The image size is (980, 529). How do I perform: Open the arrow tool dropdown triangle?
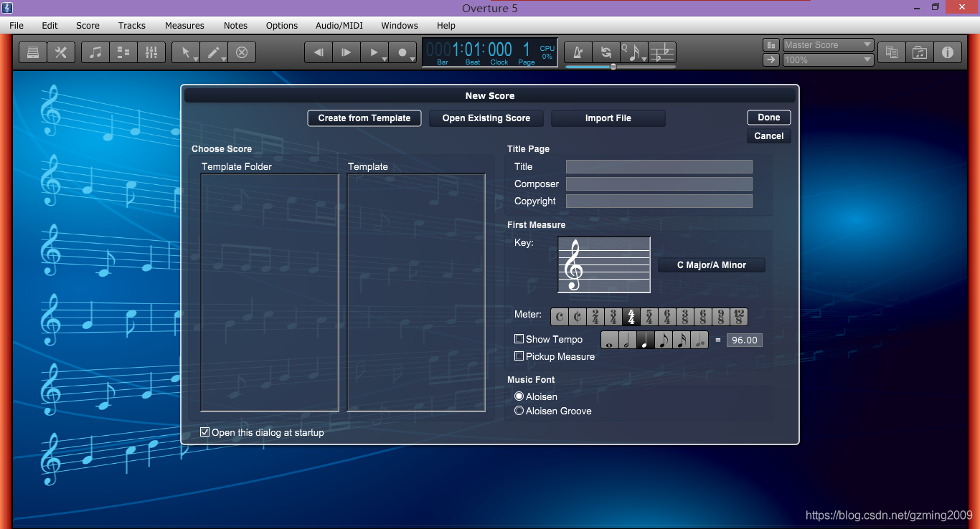(x=196, y=59)
